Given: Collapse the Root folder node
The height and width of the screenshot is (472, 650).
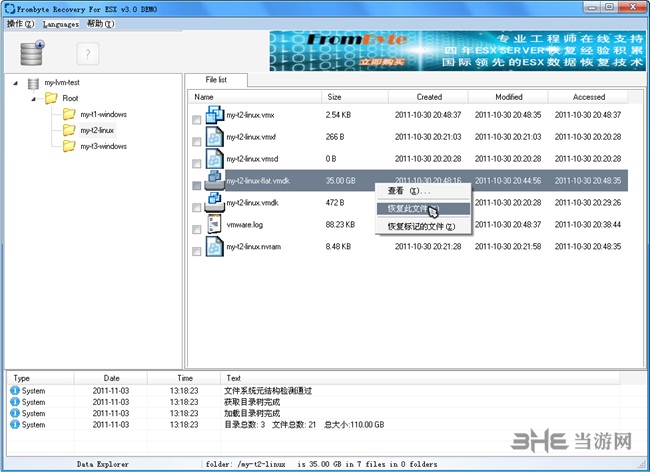Looking at the screenshot, I should (x=33, y=99).
